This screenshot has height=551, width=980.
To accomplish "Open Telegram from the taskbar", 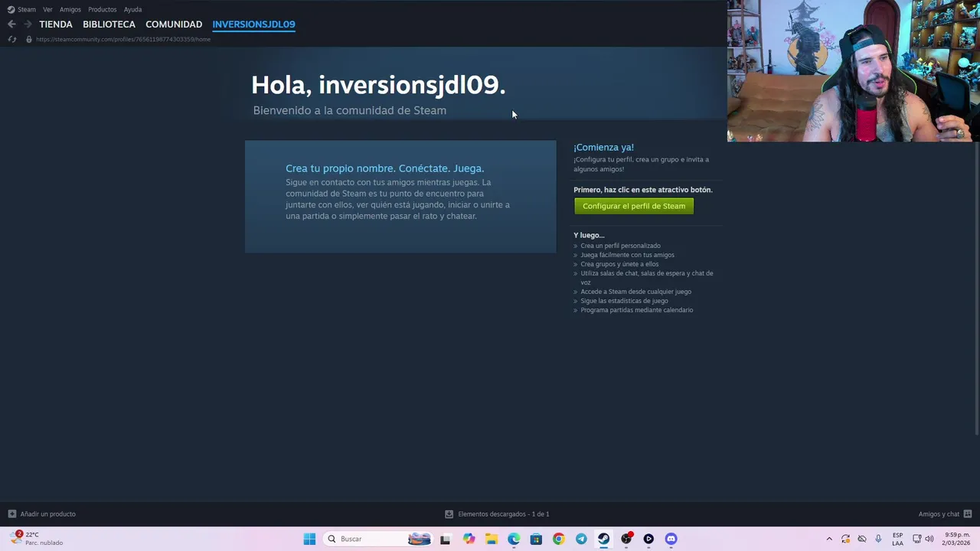I will pos(581,539).
